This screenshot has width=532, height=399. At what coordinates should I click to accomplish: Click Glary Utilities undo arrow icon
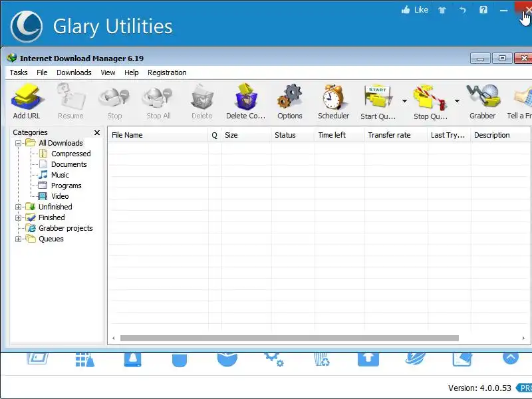point(462,10)
